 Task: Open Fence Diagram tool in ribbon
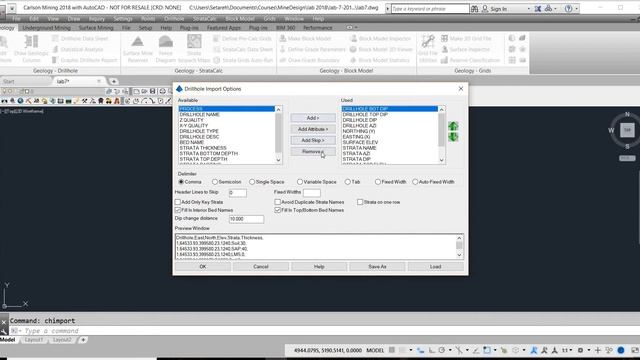pos(165,49)
